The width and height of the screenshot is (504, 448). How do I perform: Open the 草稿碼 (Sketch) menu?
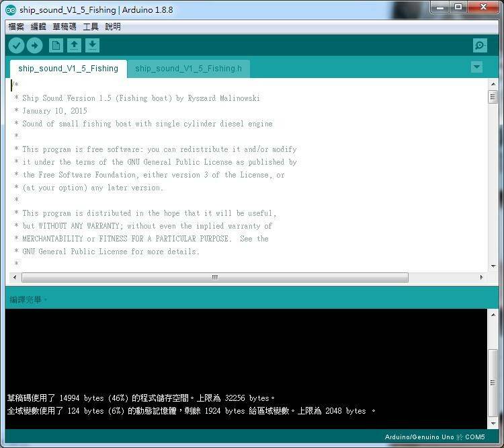[65, 27]
